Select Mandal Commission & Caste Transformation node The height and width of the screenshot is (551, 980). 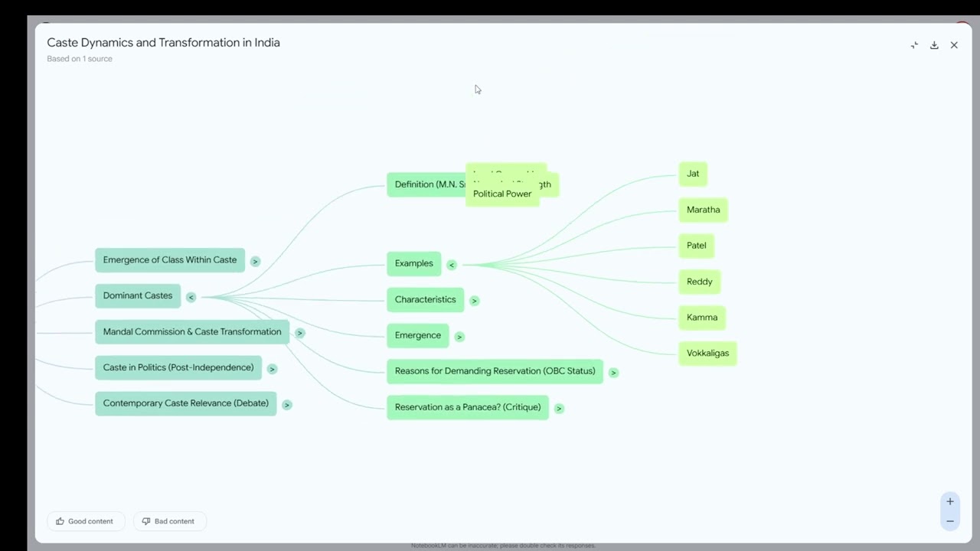pyautogui.click(x=192, y=332)
